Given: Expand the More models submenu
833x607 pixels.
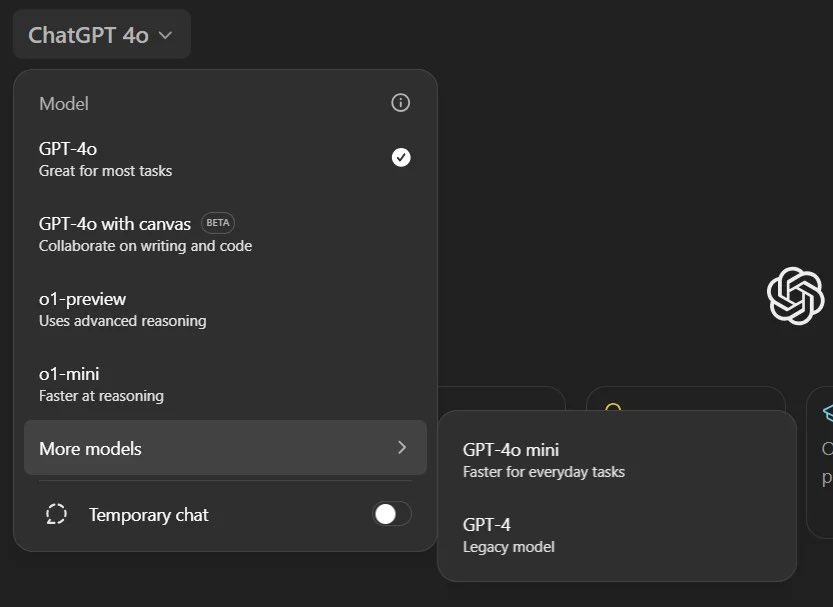Looking at the screenshot, I should [225, 448].
